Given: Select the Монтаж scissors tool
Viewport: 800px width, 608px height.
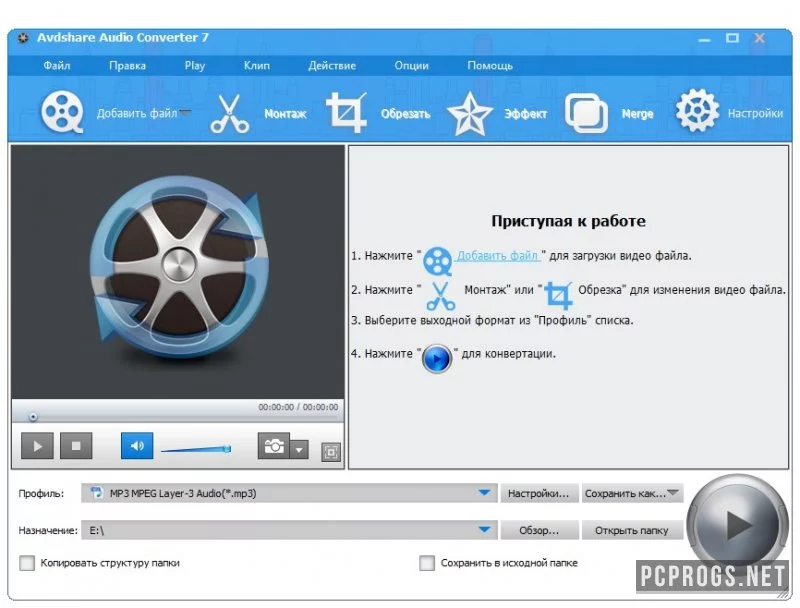Looking at the screenshot, I should coord(230,113).
